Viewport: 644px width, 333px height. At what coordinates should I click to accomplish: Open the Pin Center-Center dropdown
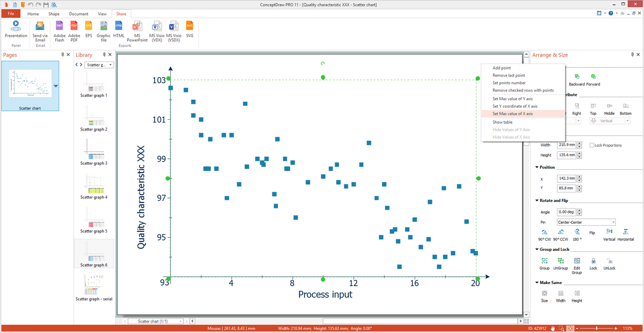click(586, 222)
